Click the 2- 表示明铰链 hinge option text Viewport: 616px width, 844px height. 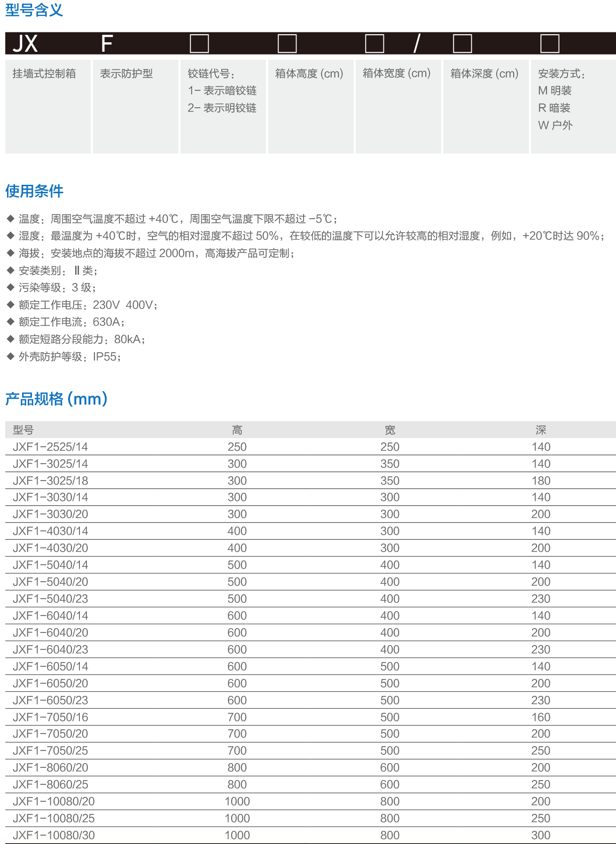click(222, 108)
